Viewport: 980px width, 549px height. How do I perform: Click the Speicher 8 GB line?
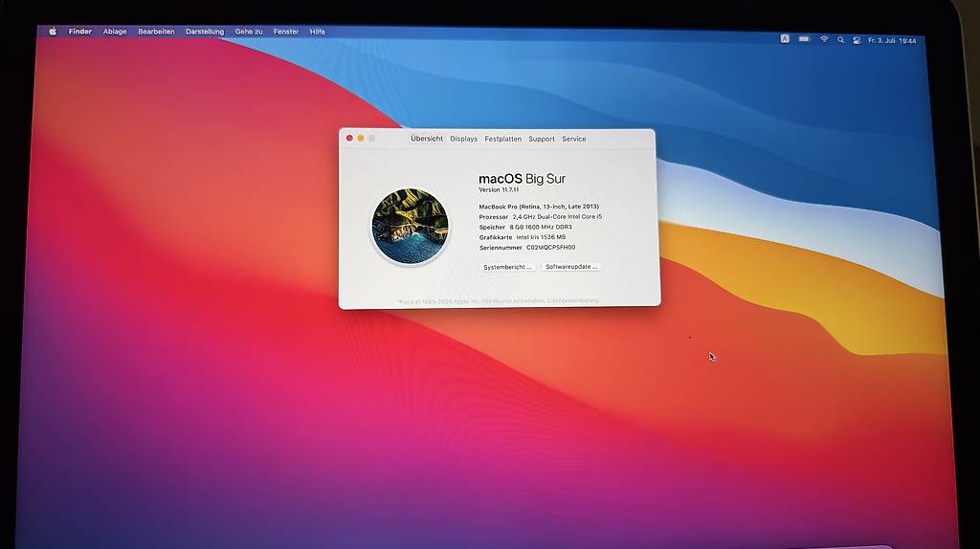[x=525, y=227]
